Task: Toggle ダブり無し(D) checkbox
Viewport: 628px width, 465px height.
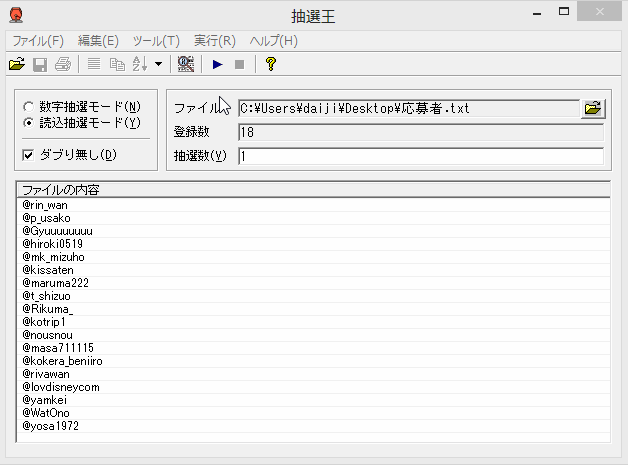Action: click(x=28, y=155)
